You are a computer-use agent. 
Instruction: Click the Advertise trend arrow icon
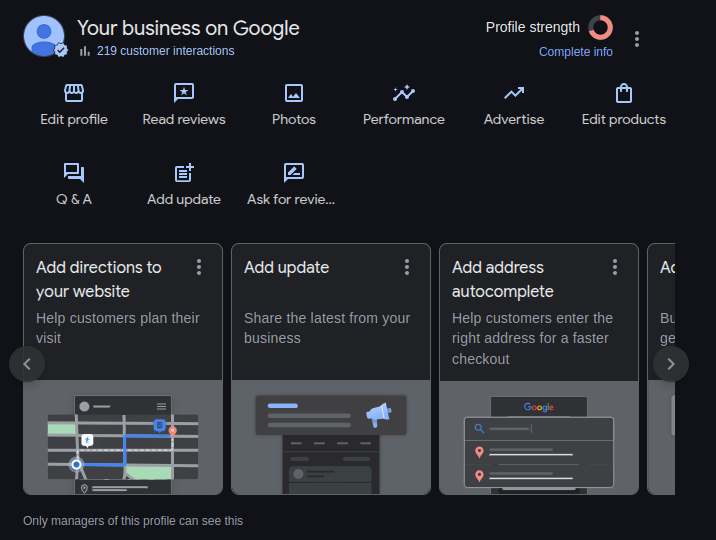point(514,94)
